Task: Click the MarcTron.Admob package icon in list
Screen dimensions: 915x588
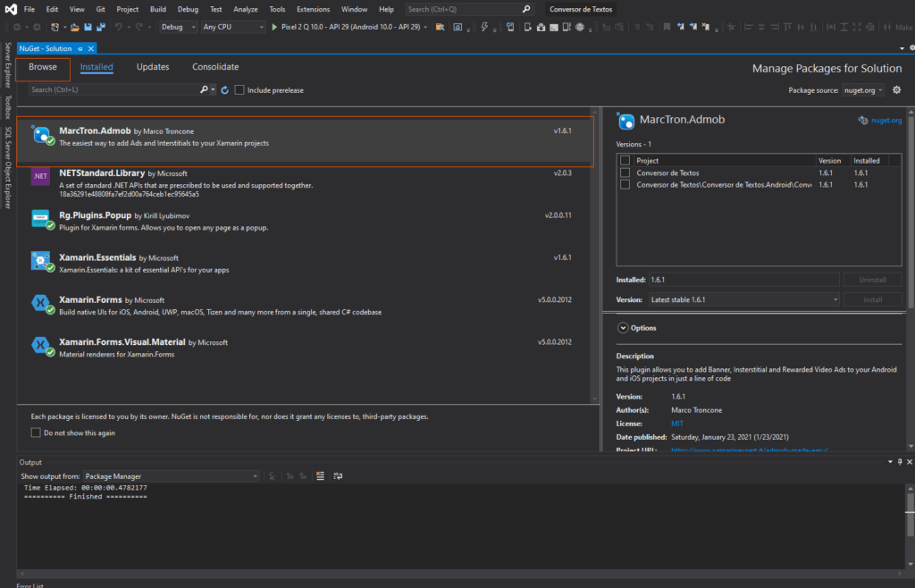Action: (42, 135)
